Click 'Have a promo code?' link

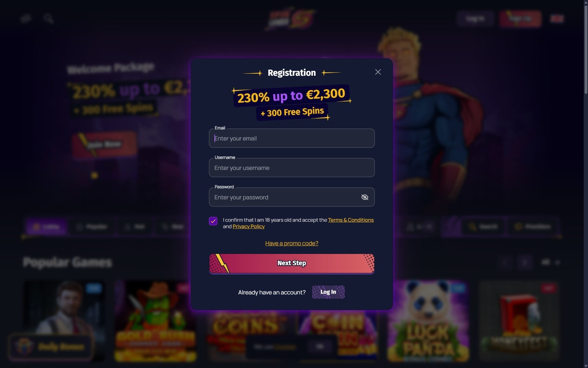292,243
